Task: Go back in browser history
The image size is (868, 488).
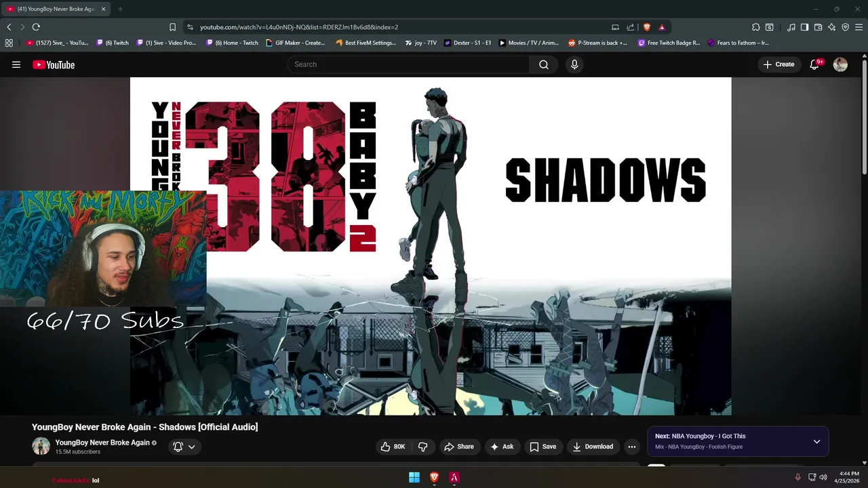Action: (x=9, y=27)
